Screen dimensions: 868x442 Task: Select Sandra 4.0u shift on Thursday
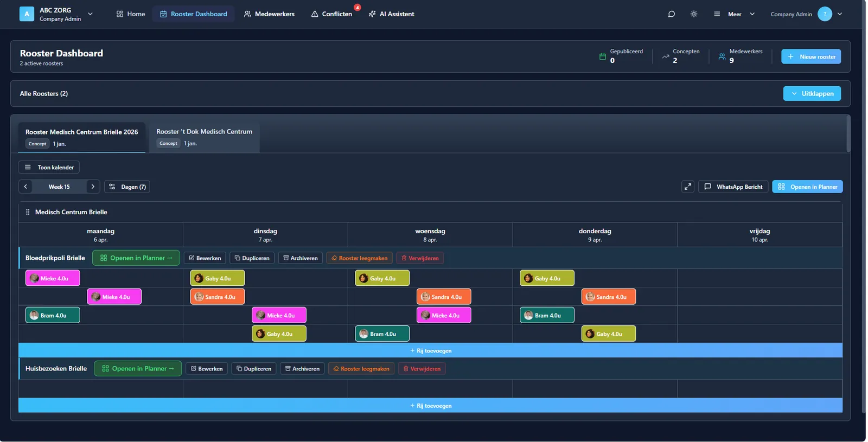[609, 297]
